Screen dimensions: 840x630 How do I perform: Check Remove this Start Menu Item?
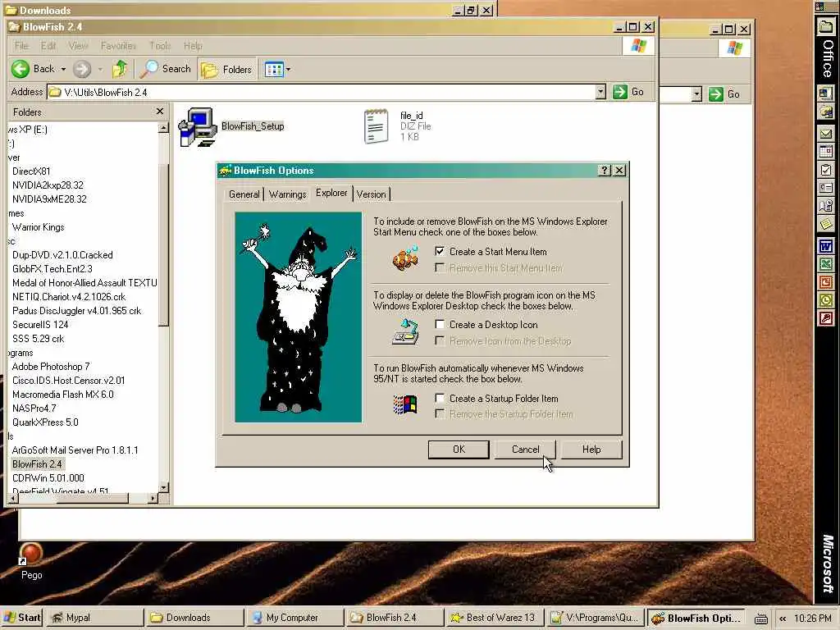[440, 267]
